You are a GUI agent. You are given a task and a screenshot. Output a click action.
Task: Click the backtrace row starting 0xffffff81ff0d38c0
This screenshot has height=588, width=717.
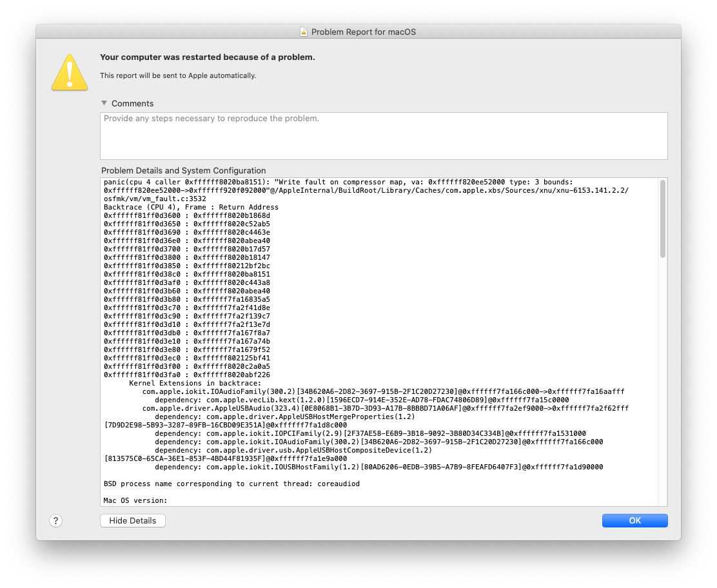(187, 275)
